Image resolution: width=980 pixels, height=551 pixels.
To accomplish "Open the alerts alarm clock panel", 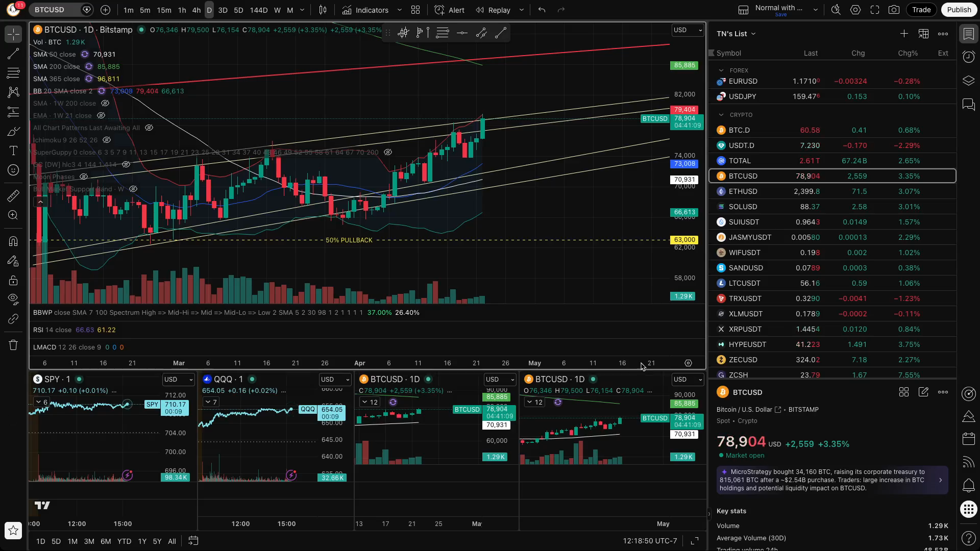I will 968,57.
